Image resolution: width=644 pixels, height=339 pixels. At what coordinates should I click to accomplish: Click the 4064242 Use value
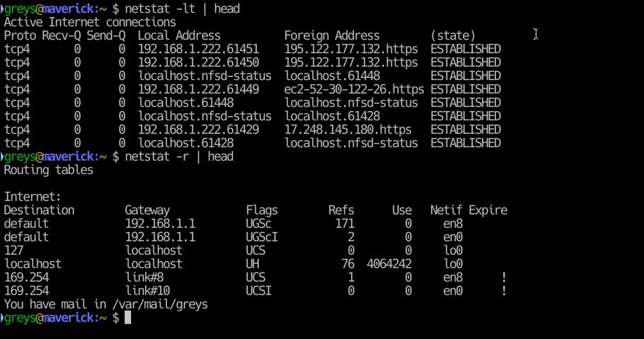coord(389,264)
